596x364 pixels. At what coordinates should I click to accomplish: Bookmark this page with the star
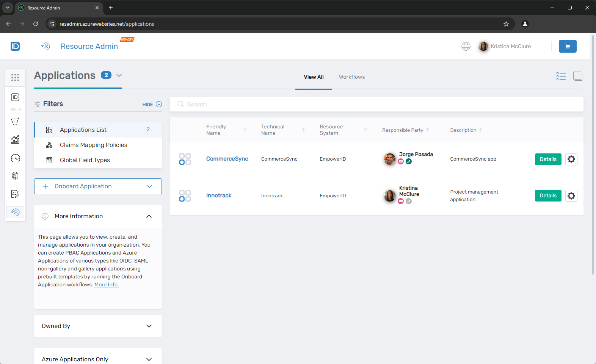506,24
